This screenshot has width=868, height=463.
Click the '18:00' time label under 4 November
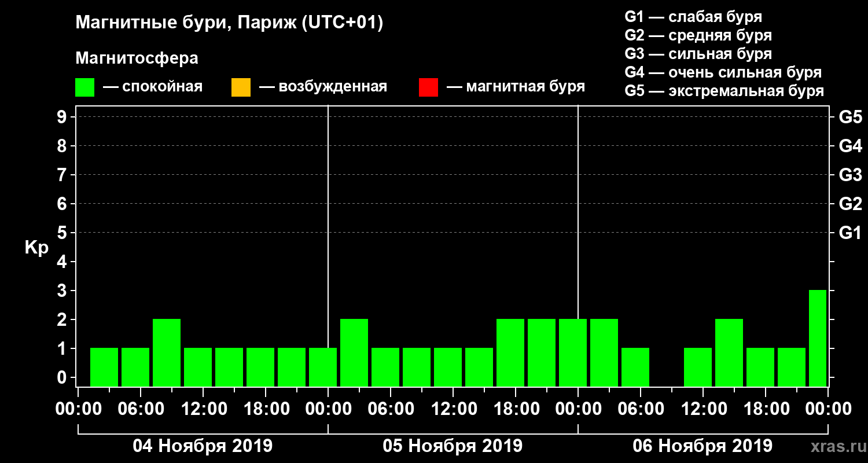tap(266, 409)
